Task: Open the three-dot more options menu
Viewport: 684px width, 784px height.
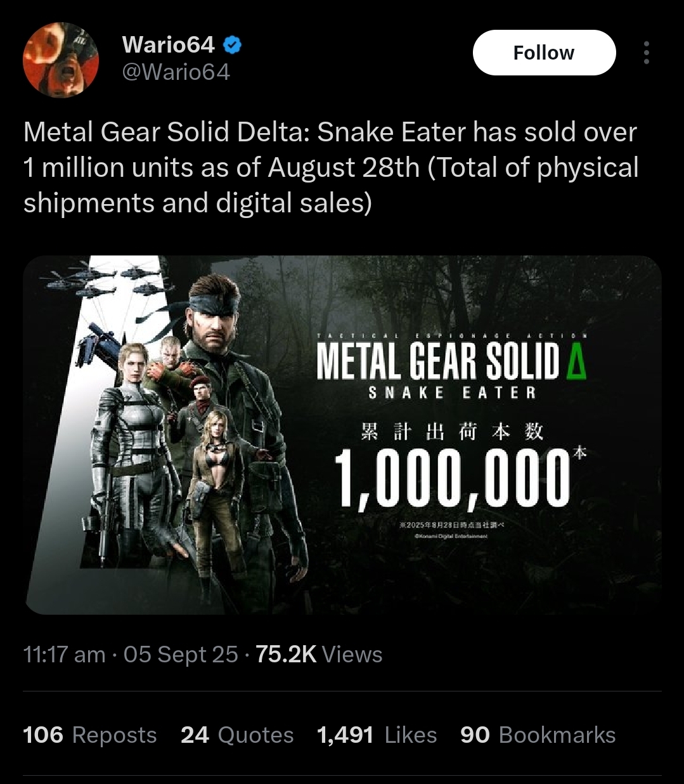Action: click(646, 53)
